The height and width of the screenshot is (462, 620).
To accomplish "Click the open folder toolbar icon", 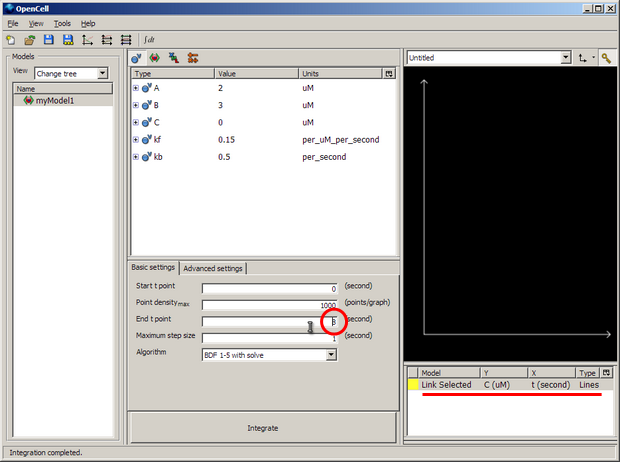I will click(30, 40).
